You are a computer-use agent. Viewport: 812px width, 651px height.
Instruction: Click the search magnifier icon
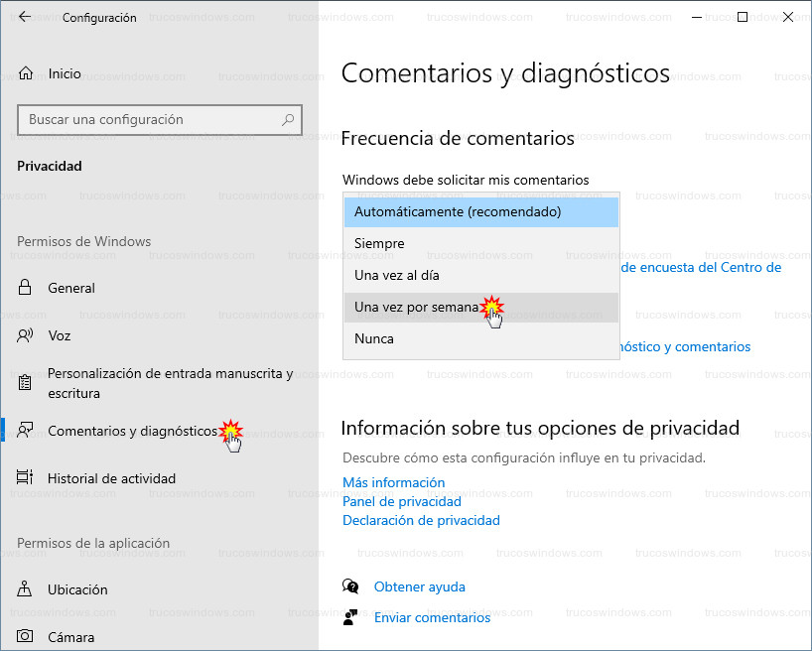(x=288, y=120)
